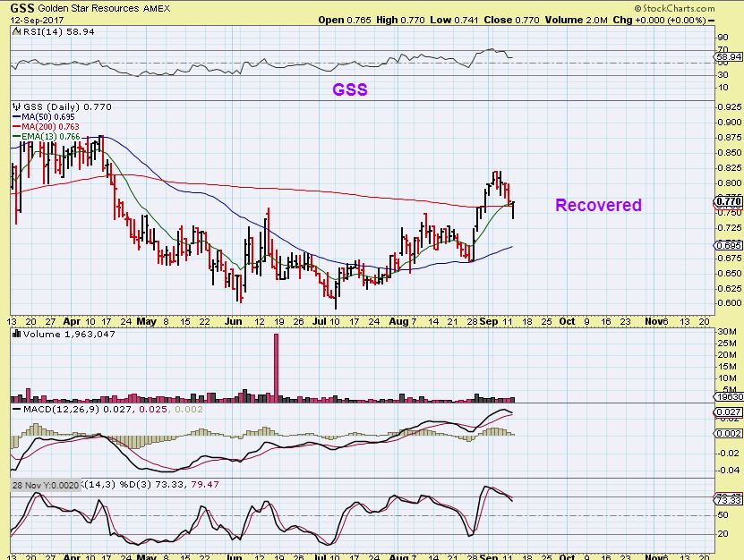Screen dimensions: 744x560
Task: Click the purple GSS annotation text
Action: (x=350, y=89)
